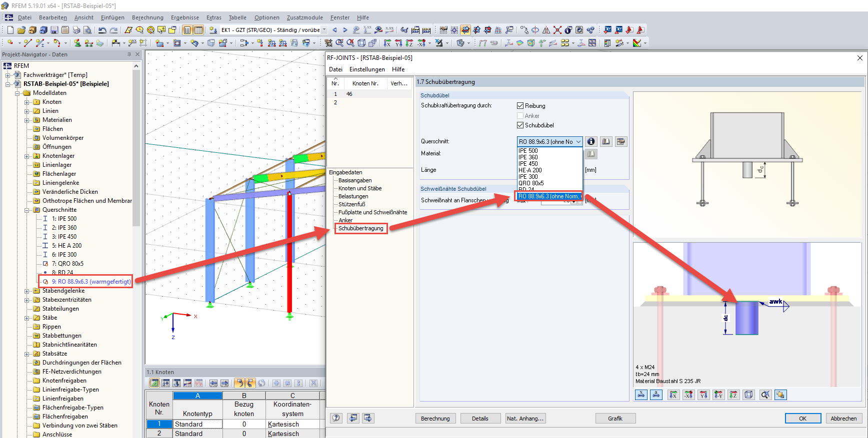
Task: Click the Details button
Action: point(480,419)
